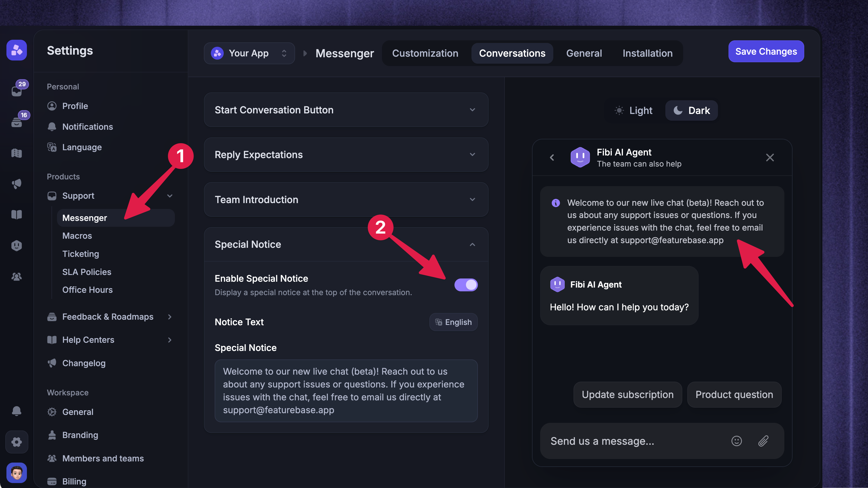Expand Reply Expectations section

(346, 155)
